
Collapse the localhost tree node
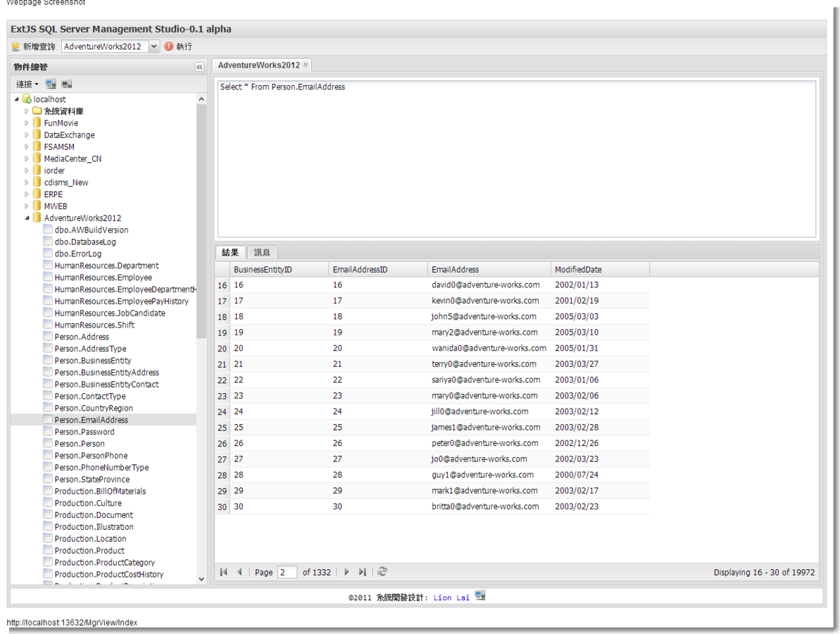point(17,99)
